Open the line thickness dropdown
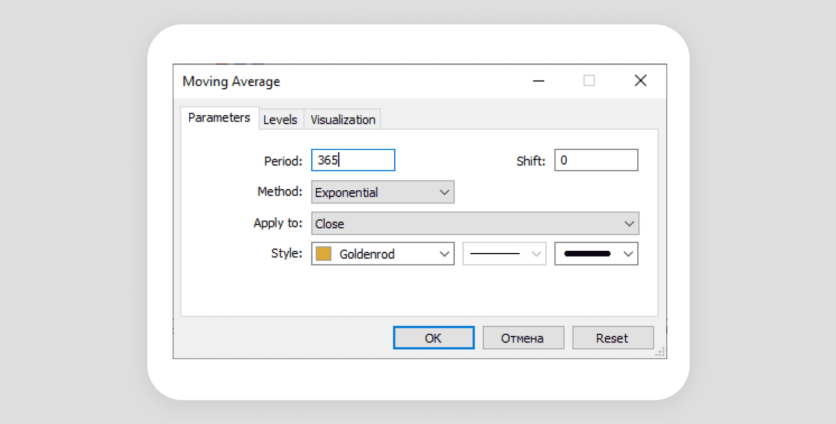Screen dimensions: 836x424 pyautogui.click(x=596, y=254)
